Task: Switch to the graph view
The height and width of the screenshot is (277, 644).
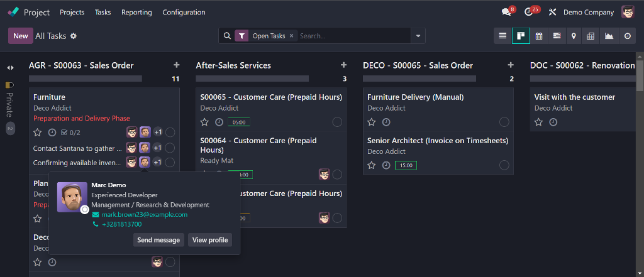Action: [609, 36]
